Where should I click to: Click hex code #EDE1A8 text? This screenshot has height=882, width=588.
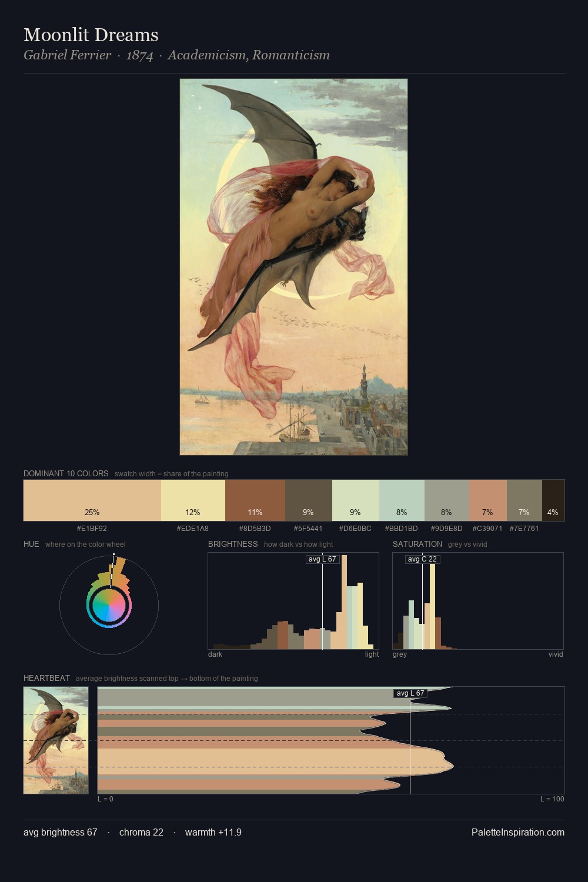(x=193, y=529)
